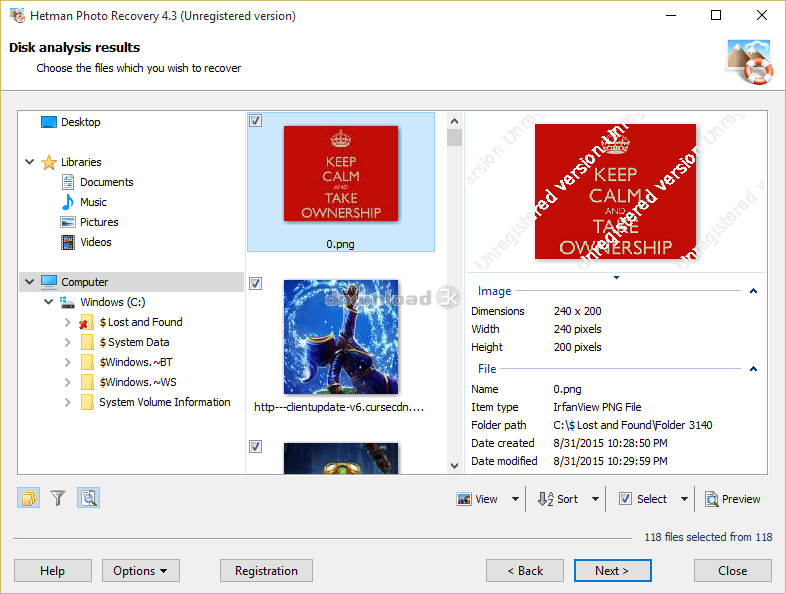Click the Hetman lifebuoy logo in header
Image resolution: width=786 pixels, height=594 pixels.
coord(750,62)
